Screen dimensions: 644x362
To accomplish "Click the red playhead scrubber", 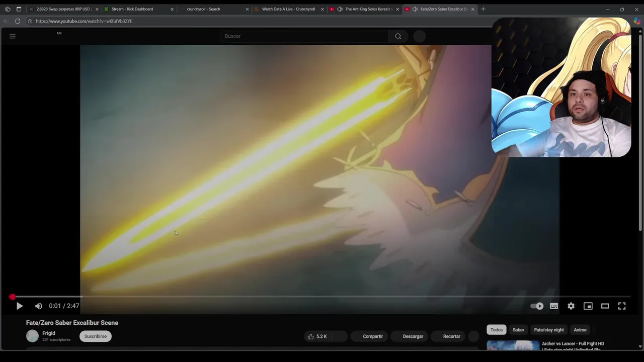I will click(x=12, y=297).
